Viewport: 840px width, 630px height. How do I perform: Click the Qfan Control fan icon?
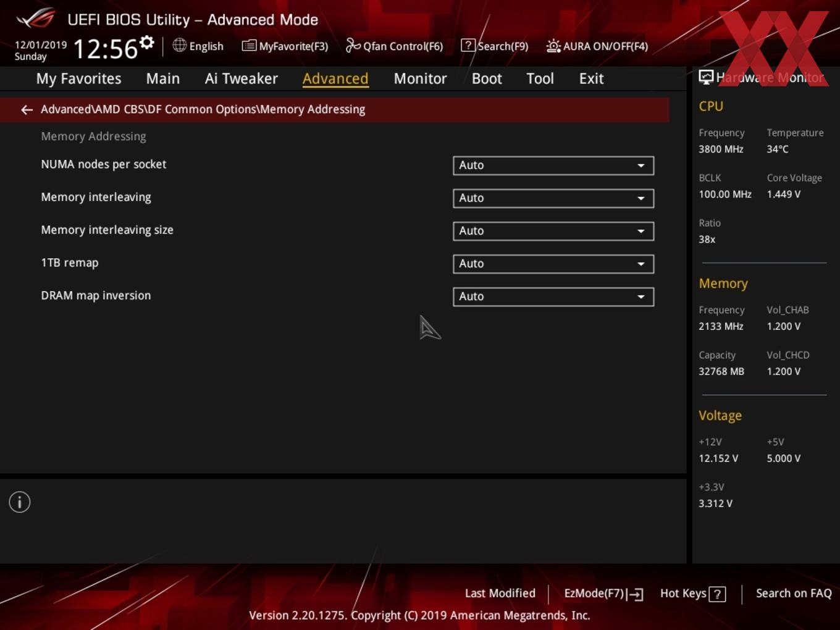pos(353,45)
